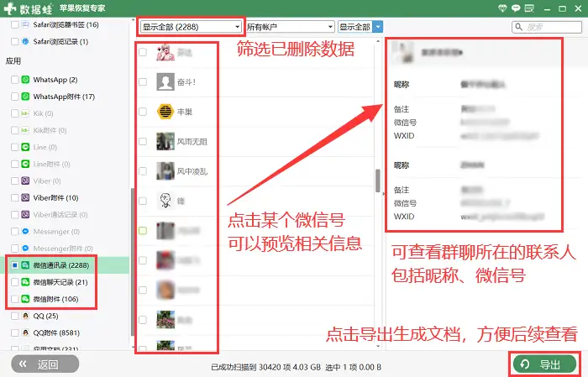Click the Safari浏览记录 icon
This screenshot has width=588, height=377.
click(x=25, y=41)
